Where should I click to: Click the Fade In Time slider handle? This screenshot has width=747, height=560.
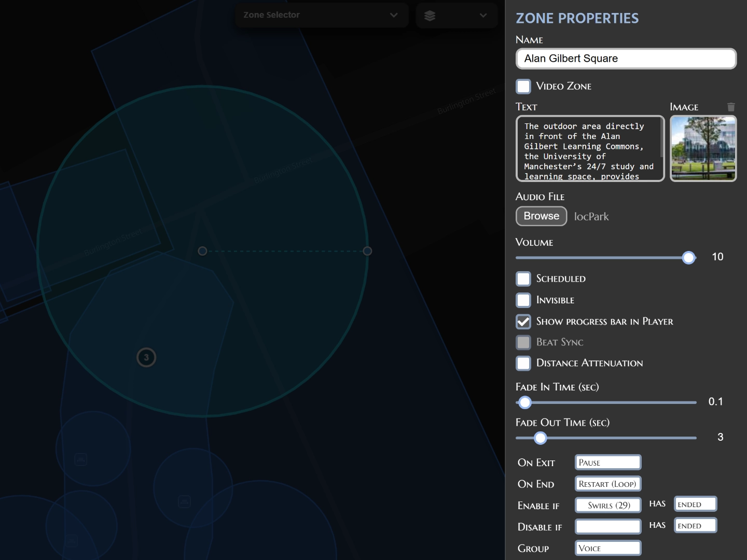pyautogui.click(x=525, y=402)
